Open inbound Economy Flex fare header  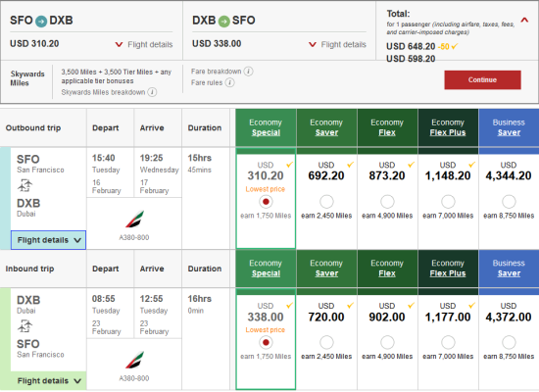click(387, 269)
